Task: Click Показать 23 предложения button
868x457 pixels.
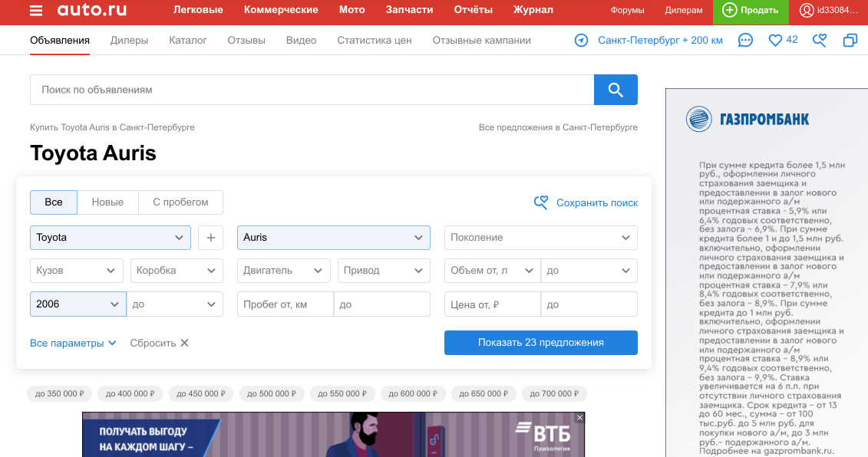Action: pos(541,343)
